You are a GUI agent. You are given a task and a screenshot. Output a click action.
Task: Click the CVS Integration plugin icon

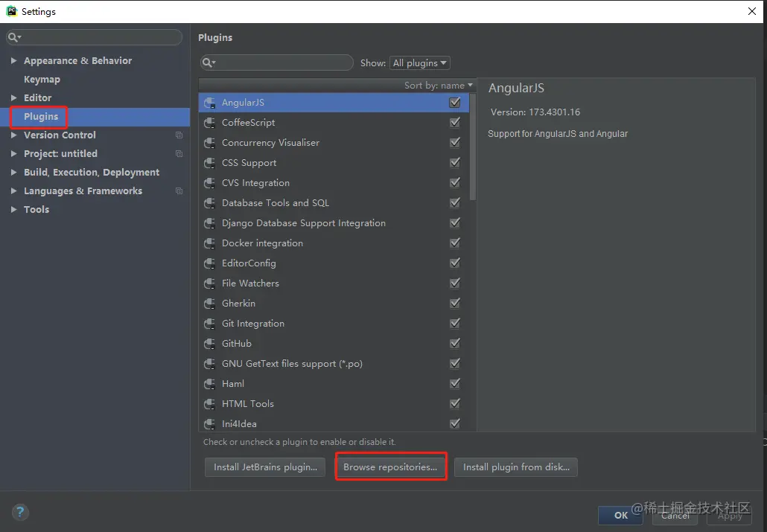coord(209,183)
